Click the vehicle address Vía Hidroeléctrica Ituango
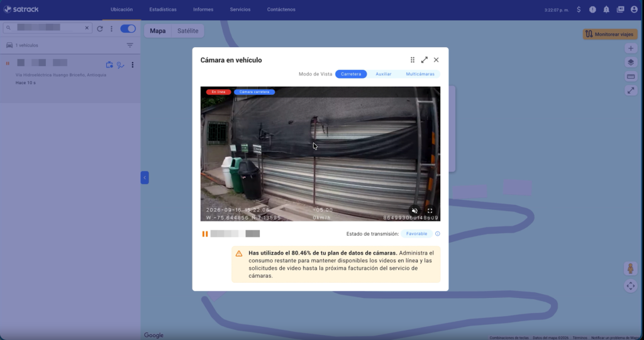644x340 pixels. pyautogui.click(x=61, y=75)
